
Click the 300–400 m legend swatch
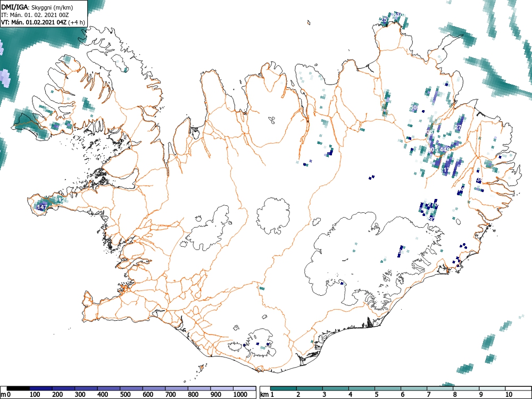click(x=86, y=388)
